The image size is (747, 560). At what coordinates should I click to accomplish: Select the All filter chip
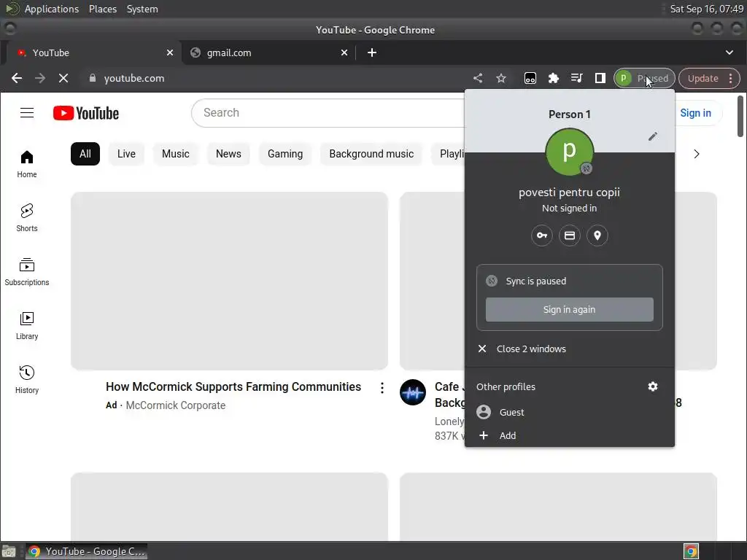point(85,154)
